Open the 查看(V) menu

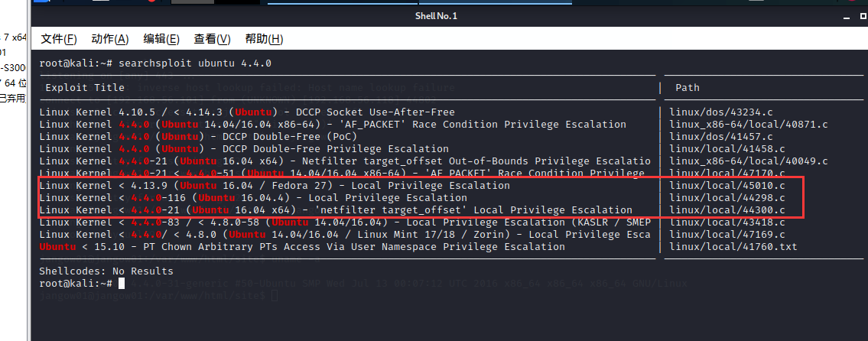(x=212, y=39)
